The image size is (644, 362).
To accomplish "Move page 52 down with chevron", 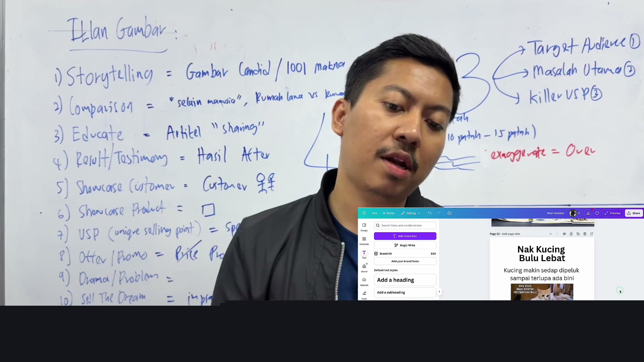I will [557, 234].
